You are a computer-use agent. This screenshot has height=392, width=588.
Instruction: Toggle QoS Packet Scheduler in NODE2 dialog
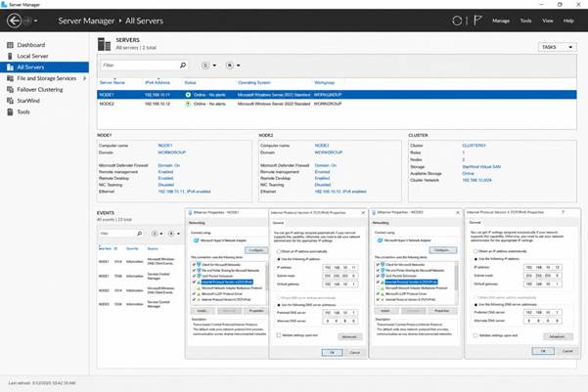[x=378, y=277]
